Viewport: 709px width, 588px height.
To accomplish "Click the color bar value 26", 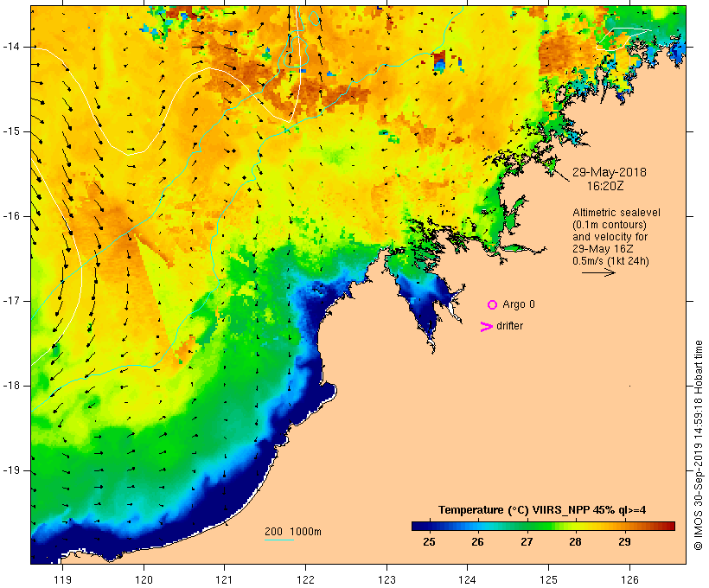I will click(477, 541).
